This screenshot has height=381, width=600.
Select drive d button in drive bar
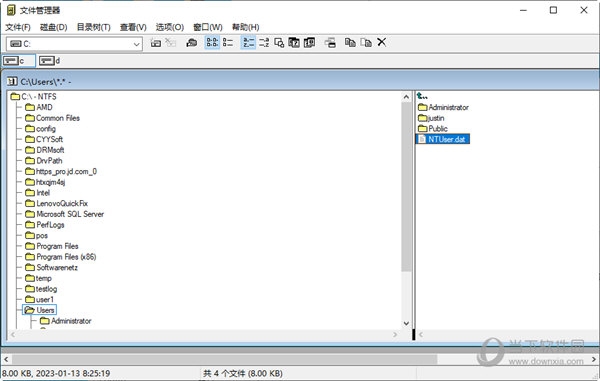point(50,61)
